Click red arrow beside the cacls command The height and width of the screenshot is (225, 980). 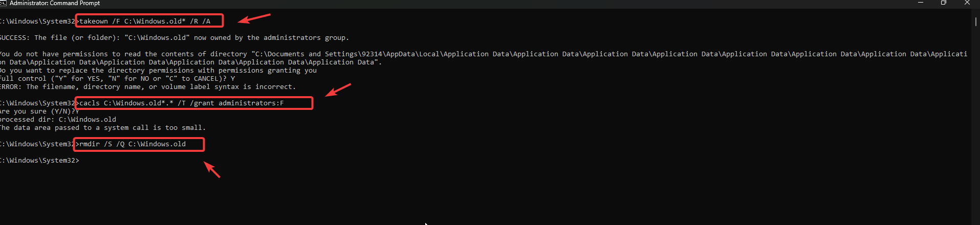pos(338,90)
